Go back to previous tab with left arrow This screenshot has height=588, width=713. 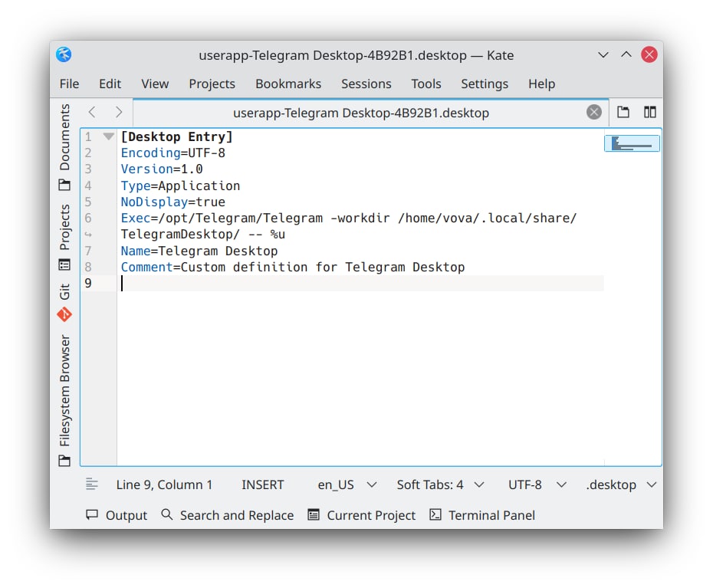92,112
